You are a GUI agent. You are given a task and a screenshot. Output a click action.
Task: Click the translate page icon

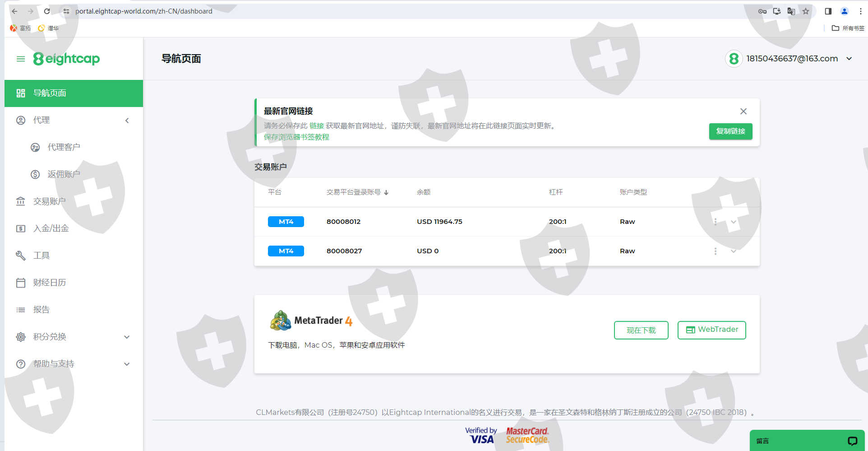click(x=791, y=11)
